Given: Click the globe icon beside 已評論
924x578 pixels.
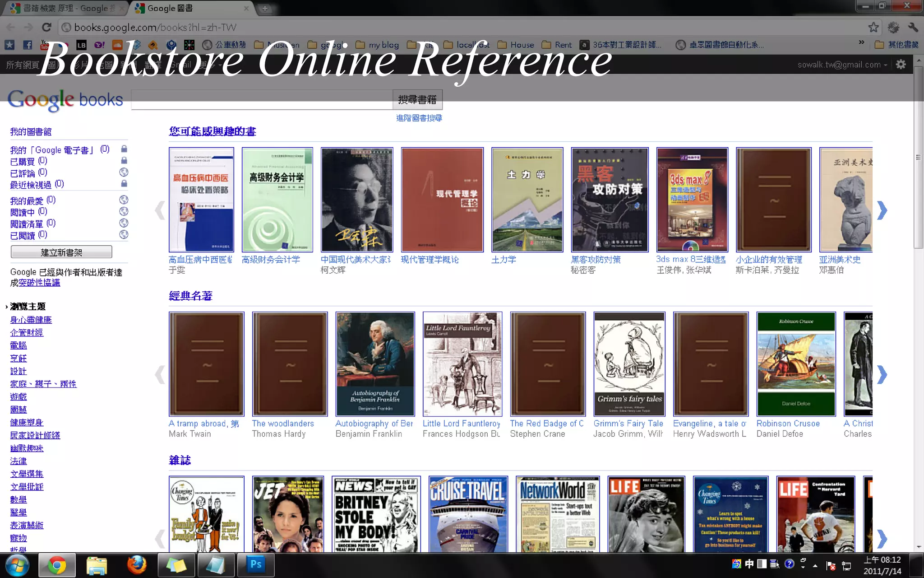Looking at the screenshot, I should tap(124, 172).
